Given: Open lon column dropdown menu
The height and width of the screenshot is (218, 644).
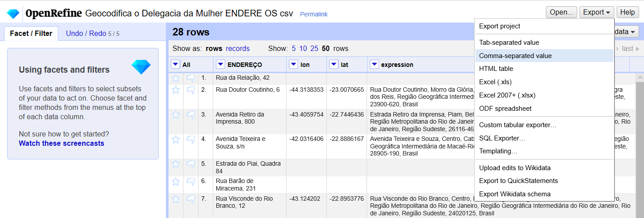Looking at the screenshot, I should click(293, 65).
